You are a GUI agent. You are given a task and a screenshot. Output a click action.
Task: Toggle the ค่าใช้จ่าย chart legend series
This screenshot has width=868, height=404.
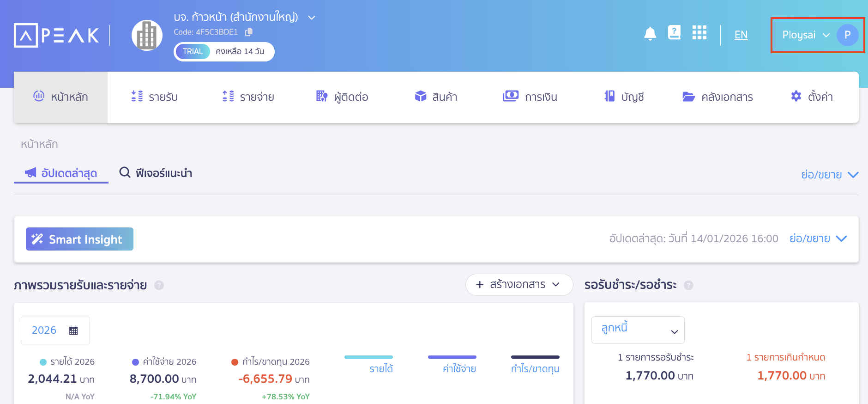[459, 368]
